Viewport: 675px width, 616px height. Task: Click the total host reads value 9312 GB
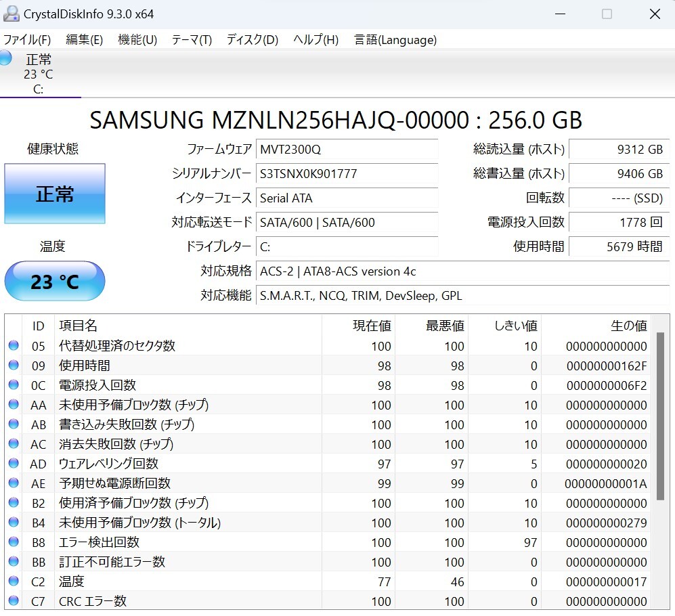pos(619,150)
